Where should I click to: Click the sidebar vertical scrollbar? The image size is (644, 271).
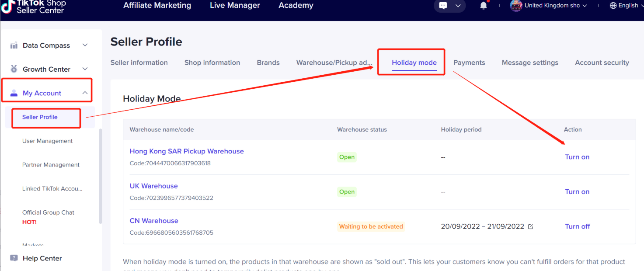click(101, 176)
